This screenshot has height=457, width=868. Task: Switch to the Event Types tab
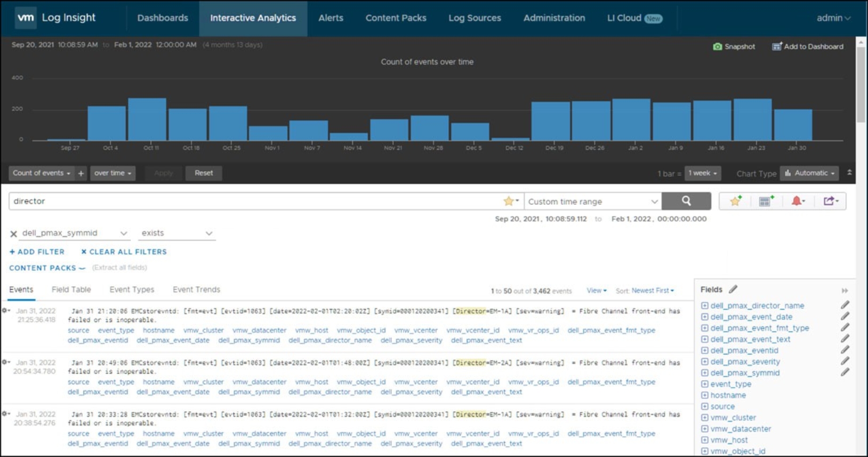tap(132, 290)
